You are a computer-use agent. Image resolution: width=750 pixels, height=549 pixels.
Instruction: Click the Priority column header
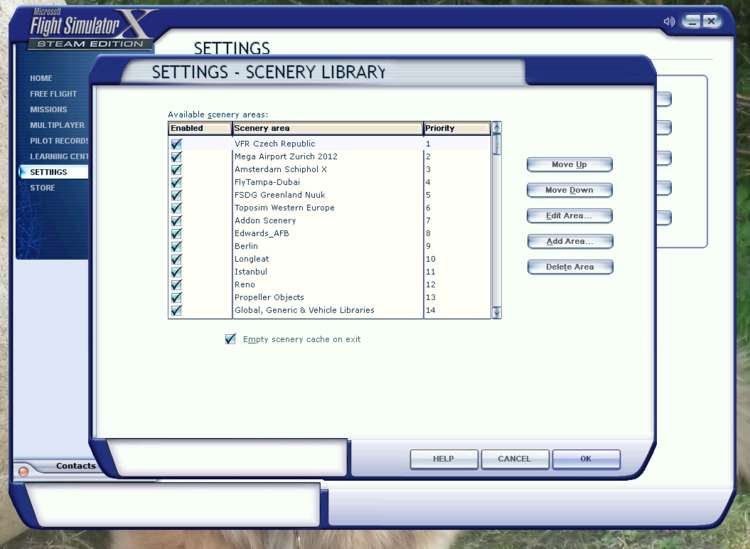[x=457, y=128]
